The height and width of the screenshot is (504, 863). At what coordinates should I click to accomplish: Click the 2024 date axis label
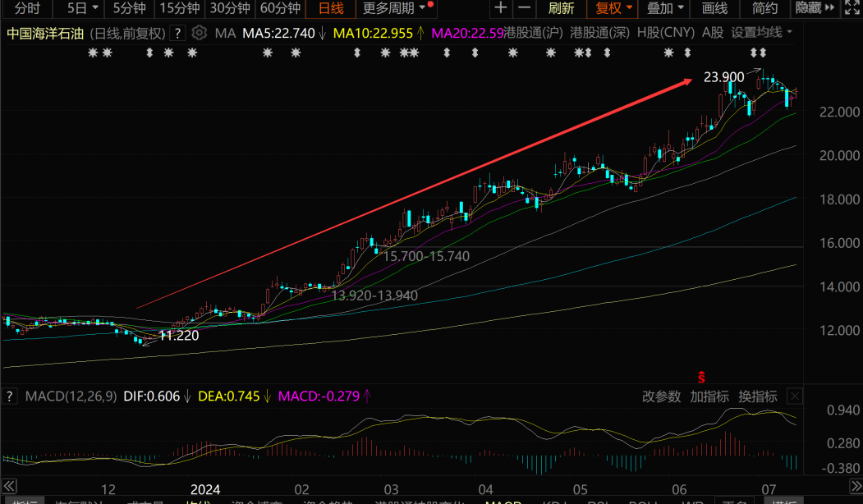coord(205,489)
